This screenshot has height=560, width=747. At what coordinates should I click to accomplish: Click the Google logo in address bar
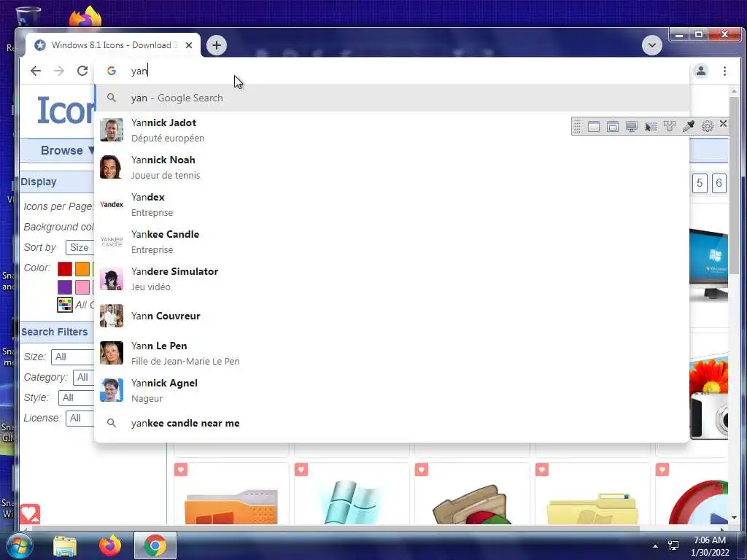(112, 71)
